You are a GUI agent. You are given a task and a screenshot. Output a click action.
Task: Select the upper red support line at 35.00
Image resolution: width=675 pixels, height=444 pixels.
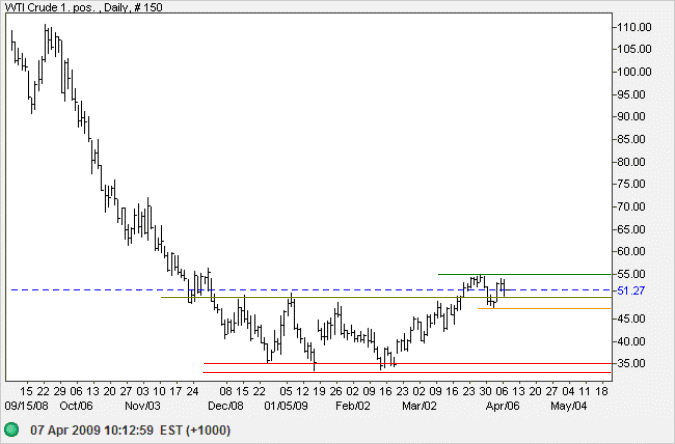click(407, 363)
